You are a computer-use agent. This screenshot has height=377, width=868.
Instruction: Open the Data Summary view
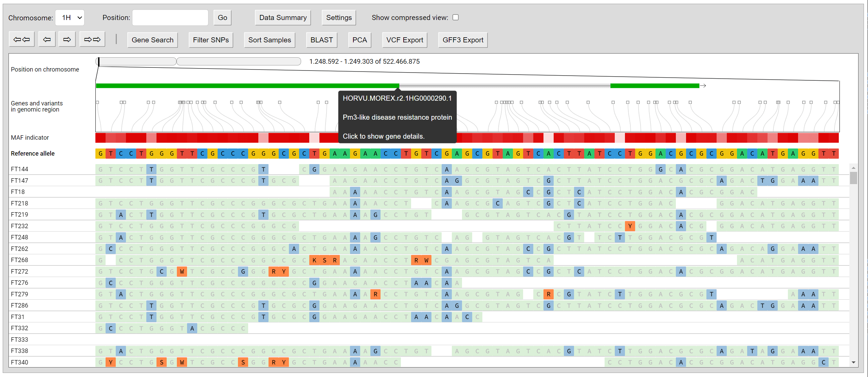(x=283, y=18)
